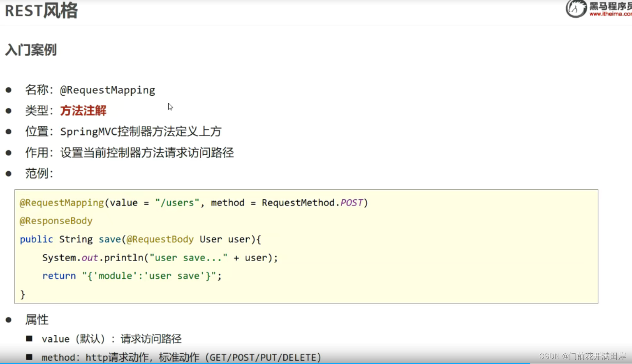
Task: Click the "/users" string in the code
Action: click(177, 203)
